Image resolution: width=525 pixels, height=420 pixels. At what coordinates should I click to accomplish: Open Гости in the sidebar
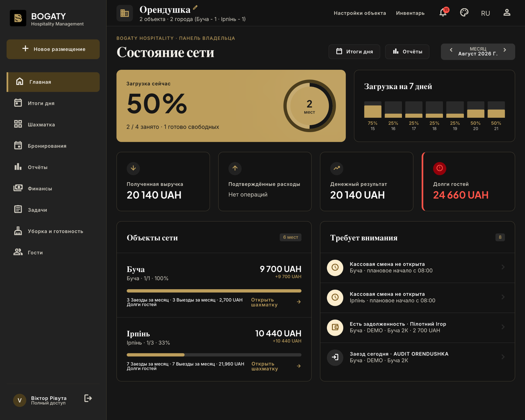53,252
